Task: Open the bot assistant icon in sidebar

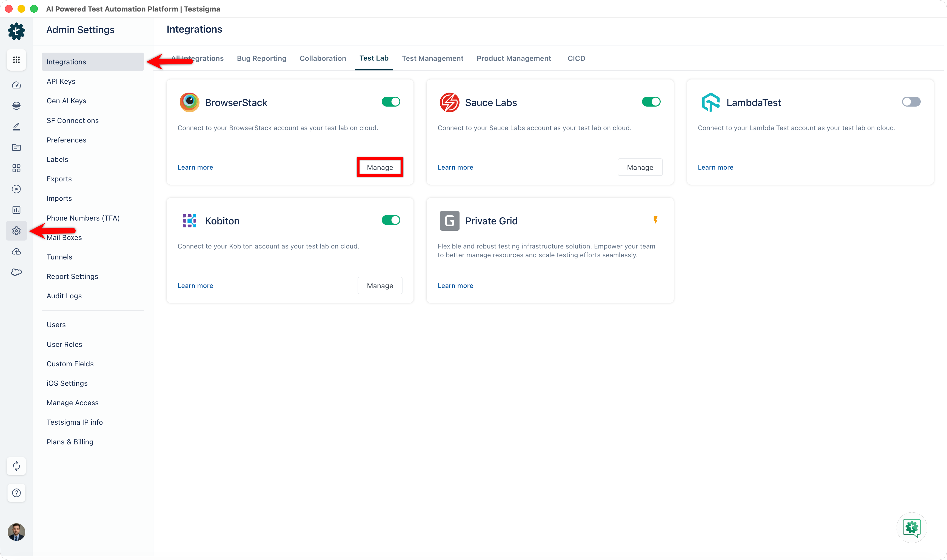Action: (x=16, y=106)
